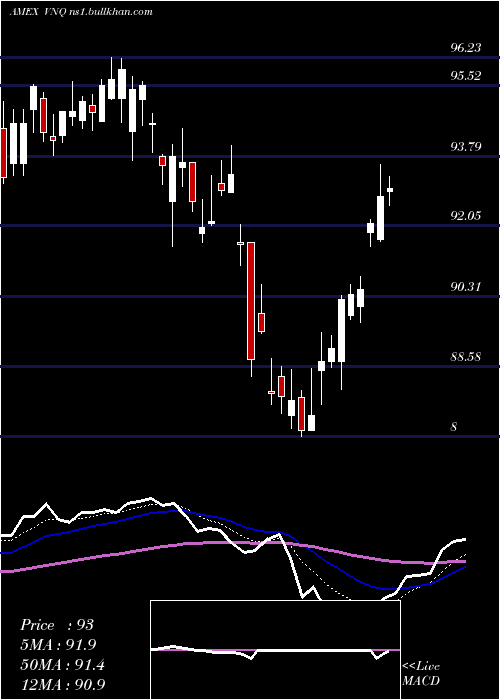
Task: Click the 90.31 price level label
Action: tap(466, 286)
